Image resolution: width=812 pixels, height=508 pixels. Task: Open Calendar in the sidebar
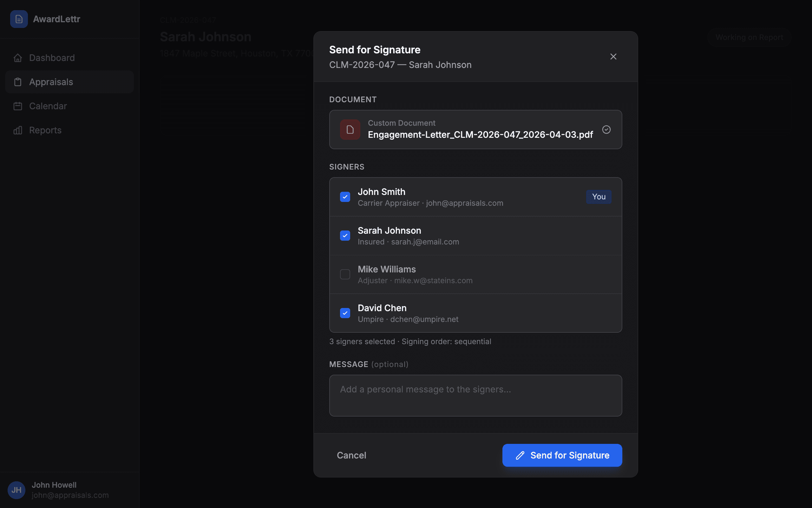click(69, 106)
